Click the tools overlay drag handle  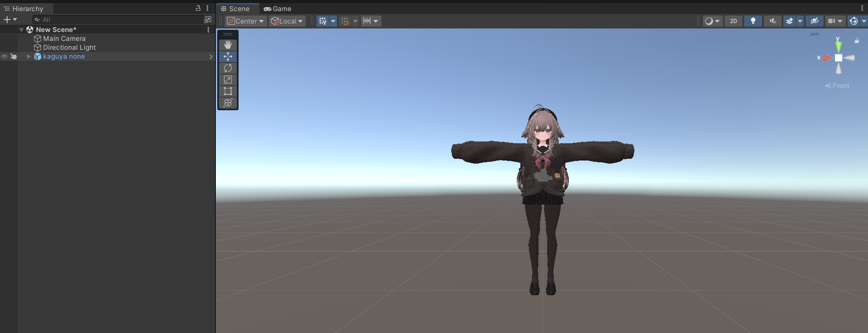(228, 34)
